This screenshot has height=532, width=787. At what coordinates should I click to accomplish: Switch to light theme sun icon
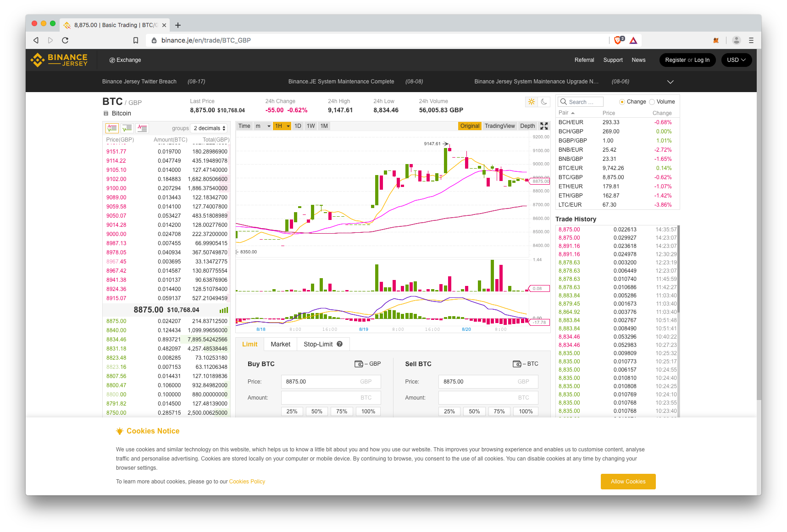click(532, 102)
